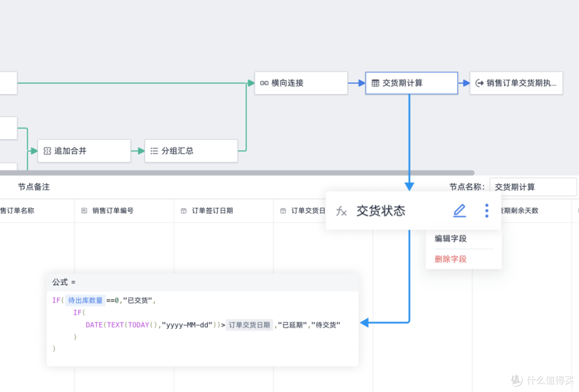Click the 订单交货日 column header

pos(300,211)
